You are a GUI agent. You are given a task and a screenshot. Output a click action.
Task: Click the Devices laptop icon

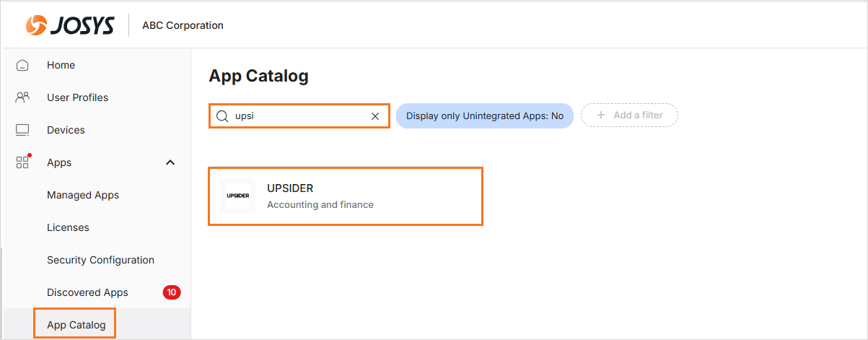tap(22, 130)
